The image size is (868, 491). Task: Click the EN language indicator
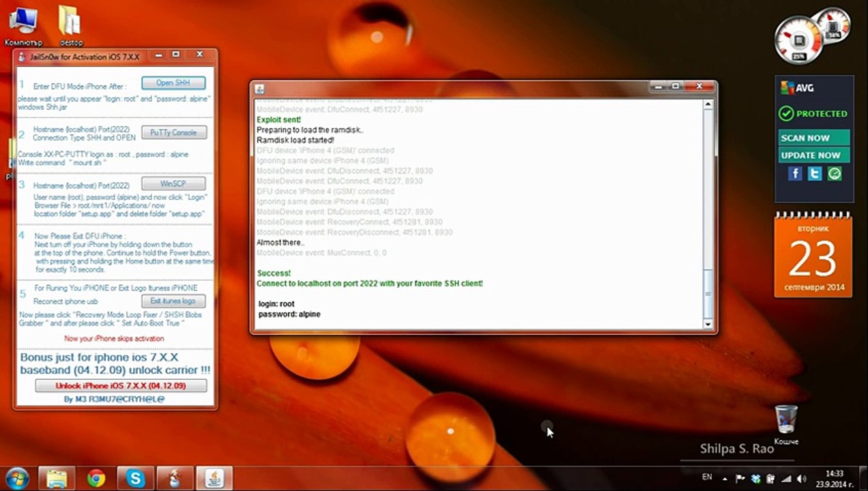(x=707, y=477)
